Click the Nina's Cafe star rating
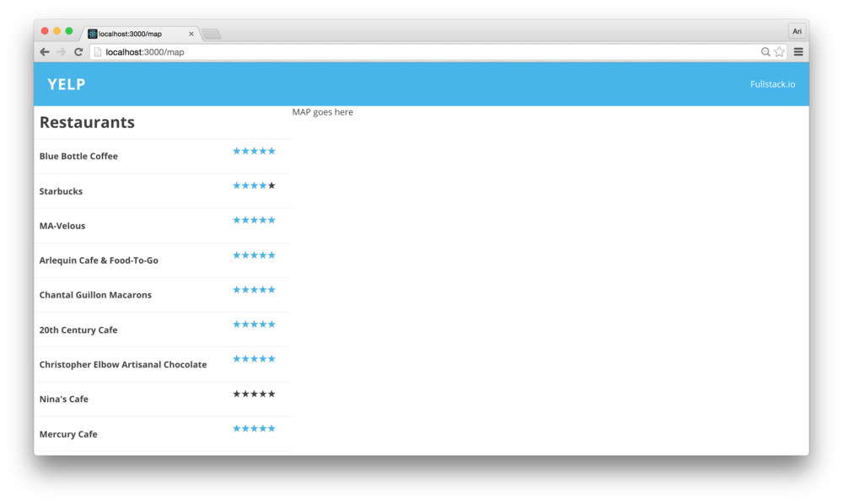The image size is (843, 504). [x=254, y=394]
